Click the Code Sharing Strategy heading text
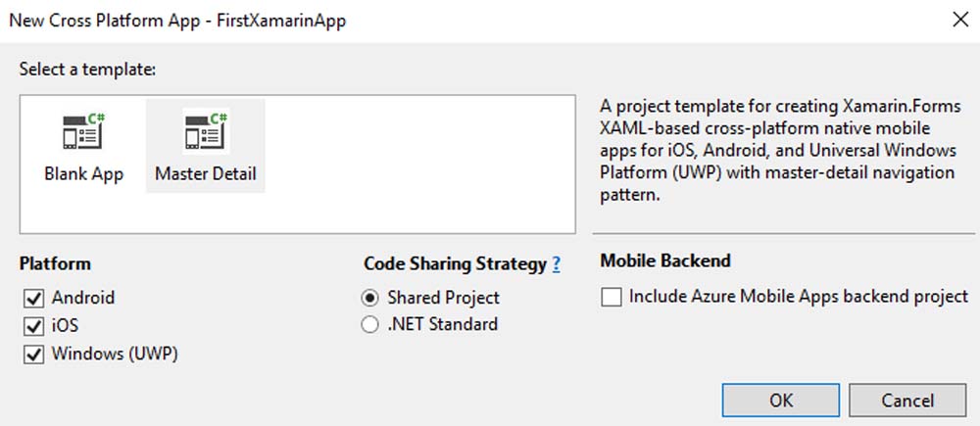The width and height of the screenshot is (980, 426). coord(455,263)
